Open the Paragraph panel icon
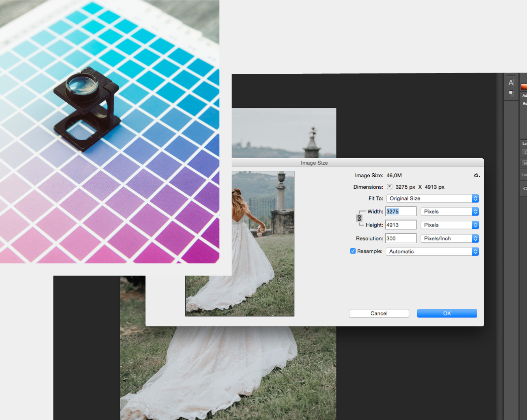This screenshot has width=527, height=420. coord(511,94)
